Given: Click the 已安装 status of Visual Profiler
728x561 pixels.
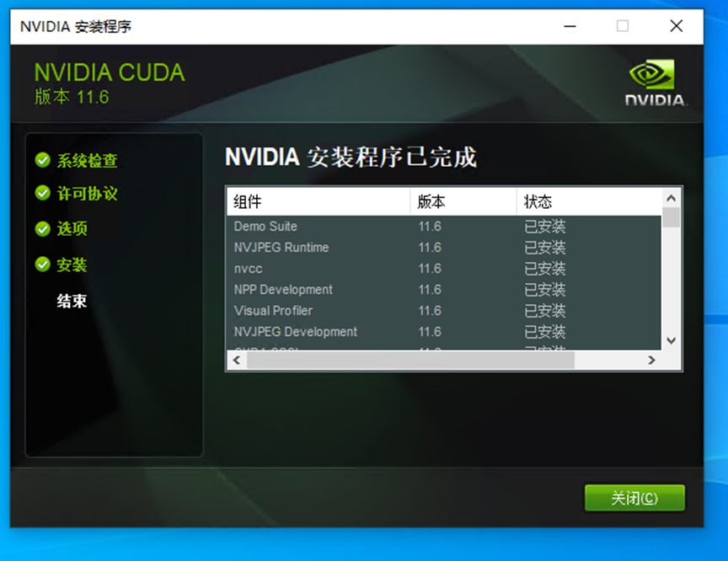Looking at the screenshot, I should point(544,311).
